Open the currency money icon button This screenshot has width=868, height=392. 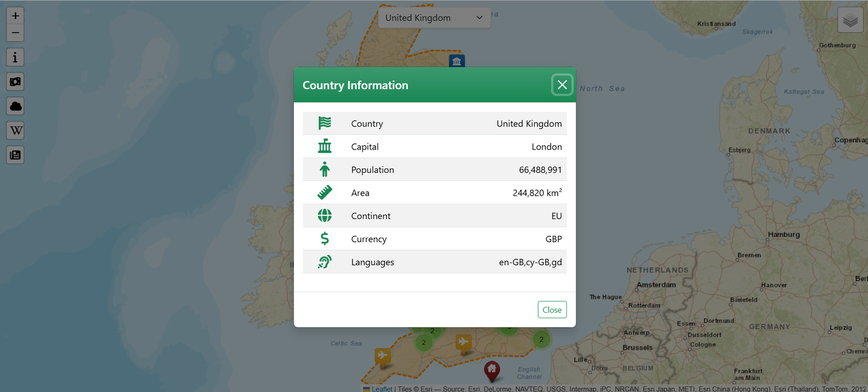point(15,81)
